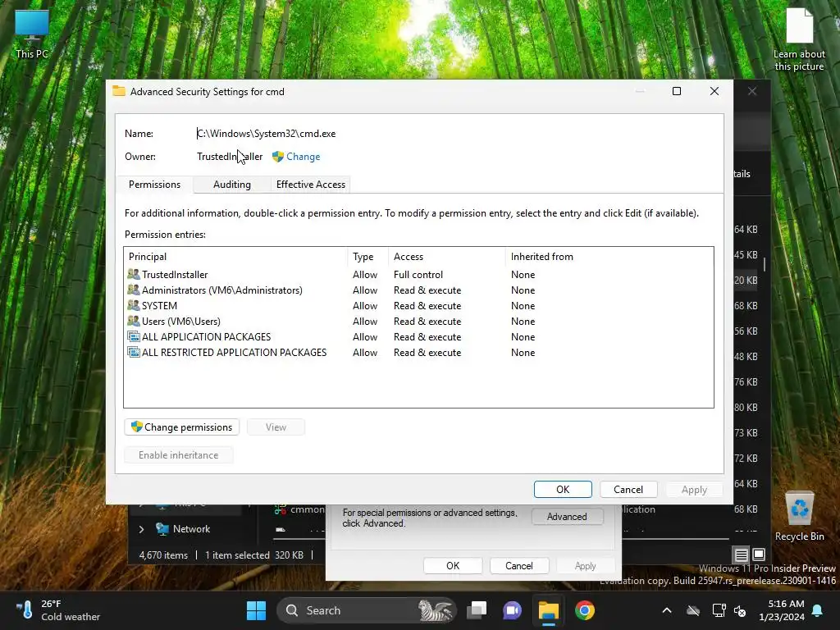Click Explorer vertical scrollbar thumb
The height and width of the screenshot is (630, 840).
764,264
